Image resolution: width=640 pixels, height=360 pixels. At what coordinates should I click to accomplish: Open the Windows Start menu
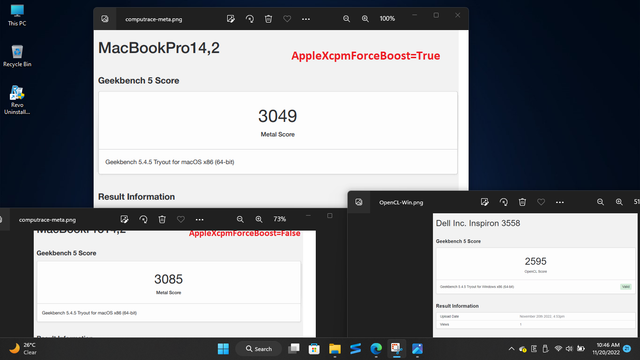coord(223,349)
